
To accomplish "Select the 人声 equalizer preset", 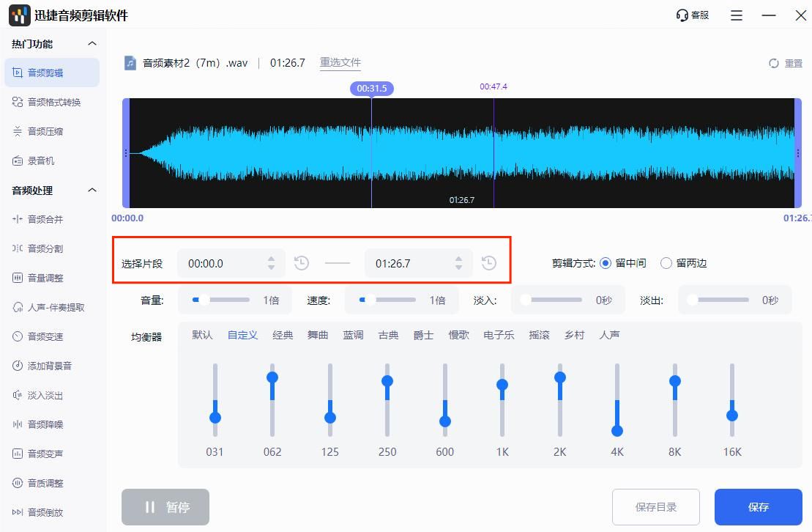I will [609, 335].
